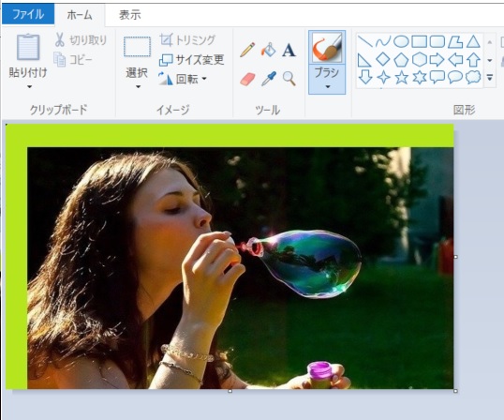Select the Text tool

pos(289,51)
